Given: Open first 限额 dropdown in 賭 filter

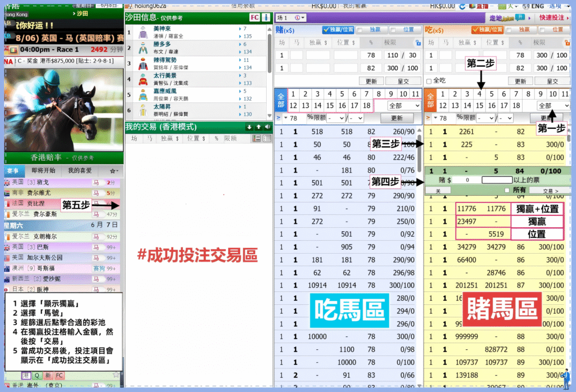Looking at the screenshot, I should pyautogui.click(x=336, y=118).
